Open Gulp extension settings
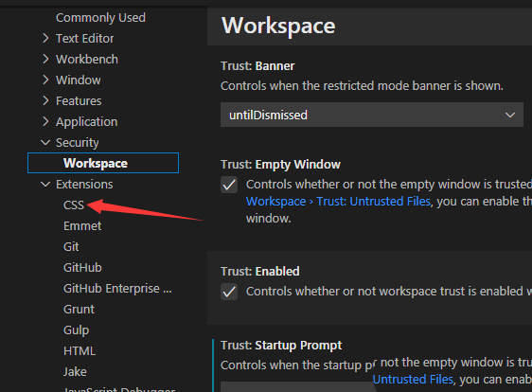The height and width of the screenshot is (392, 532). pyautogui.click(x=77, y=330)
